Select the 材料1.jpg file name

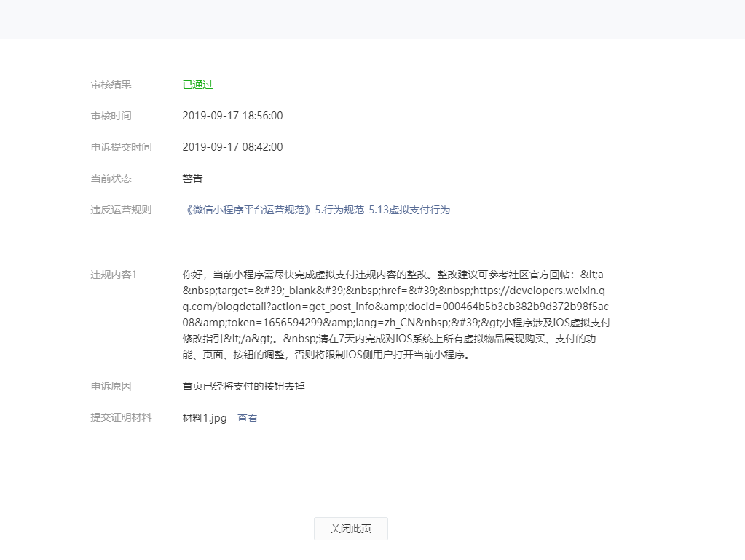click(205, 418)
